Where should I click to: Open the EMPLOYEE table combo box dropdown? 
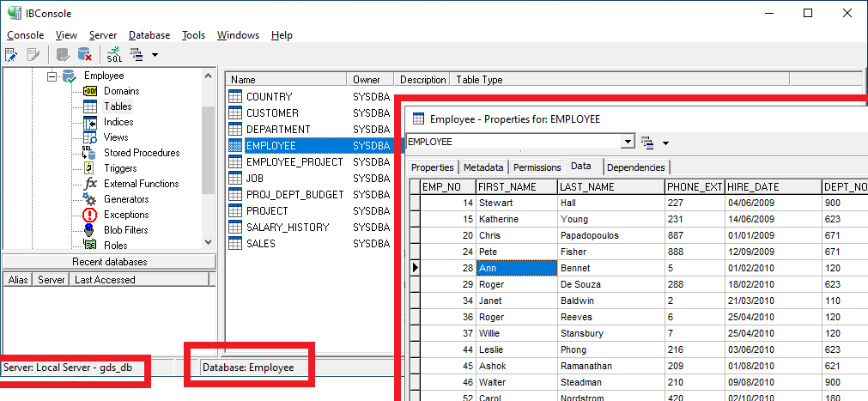tap(628, 142)
